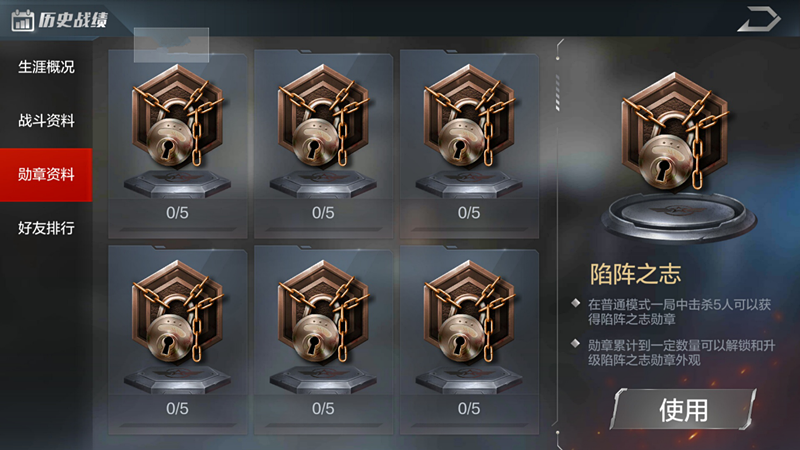Open the 战斗资料 tab
The width and height of the screenshot is (800, 450).
coord(46,121)
